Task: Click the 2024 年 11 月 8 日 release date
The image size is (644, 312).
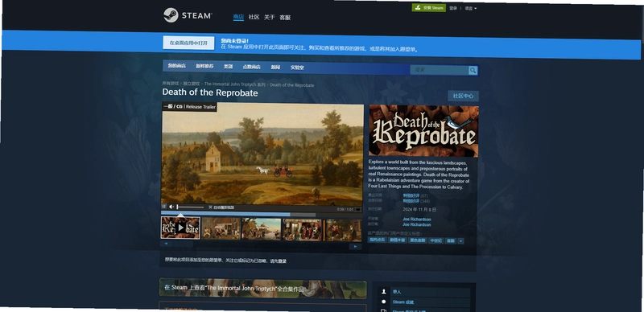Action: [419, 209]
